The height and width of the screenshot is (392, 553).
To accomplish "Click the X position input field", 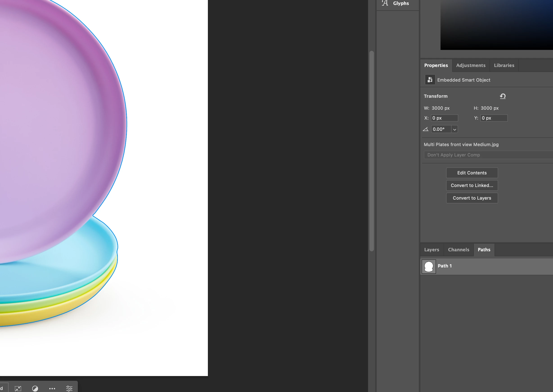I will (x=444, y=118).
